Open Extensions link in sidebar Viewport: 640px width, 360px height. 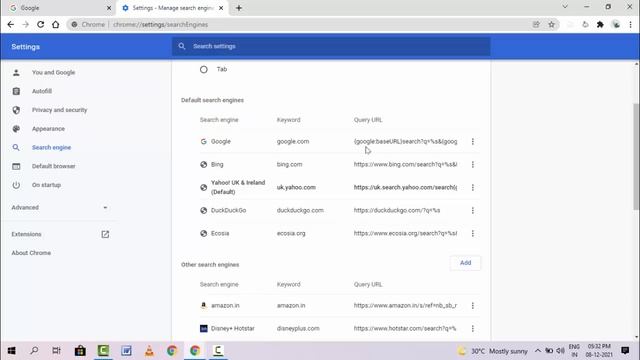click(x=26, y=234)
